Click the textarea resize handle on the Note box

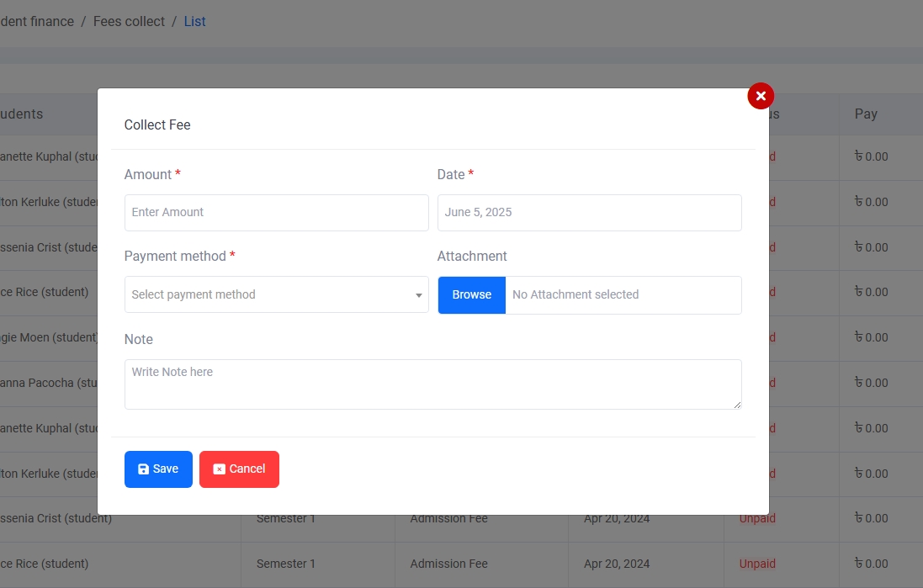click(738, 404)
